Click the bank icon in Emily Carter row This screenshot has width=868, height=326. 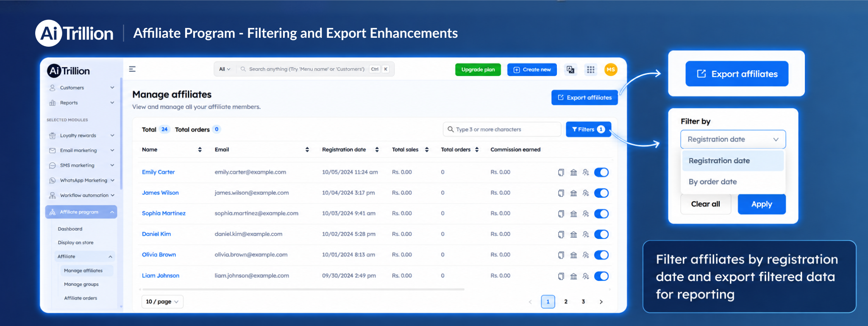pyautogui.click(x=573, y=172)
